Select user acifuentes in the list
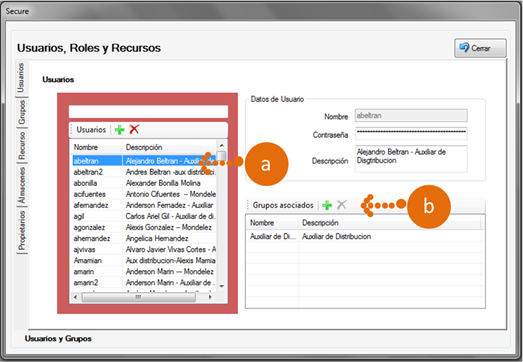Screen dimensions: 523x362 [144, 194]
